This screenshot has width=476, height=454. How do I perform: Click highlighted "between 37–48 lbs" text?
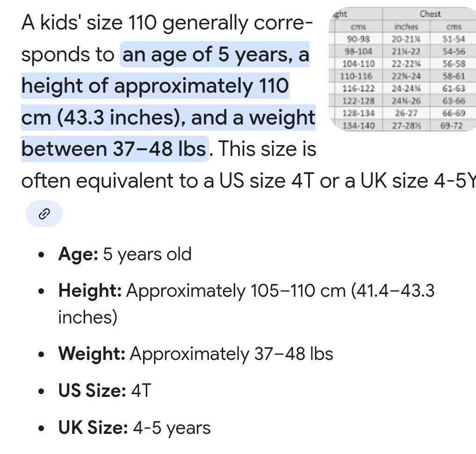114,149
